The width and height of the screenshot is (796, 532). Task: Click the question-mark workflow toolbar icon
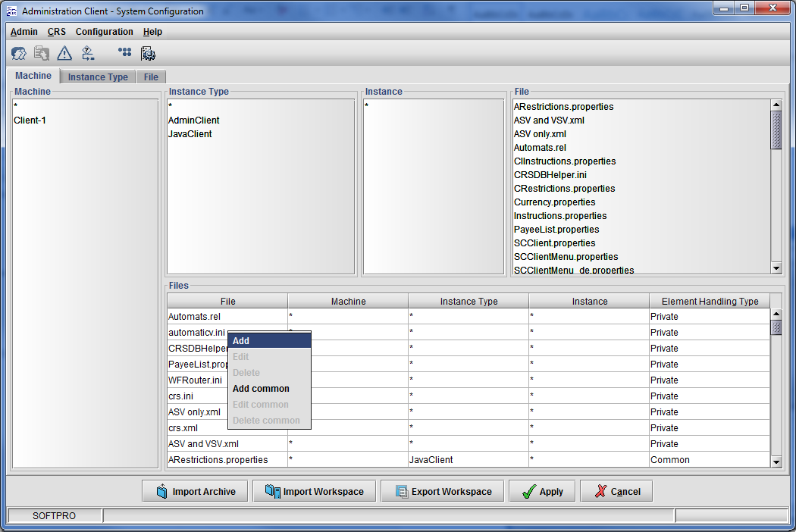point(88,53)
